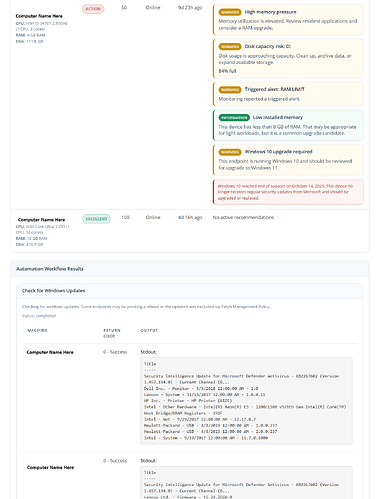The image size is (386, 499).
Task: Click Computer Name Here in the ACTION device row
Action: (x=39, y=16)
